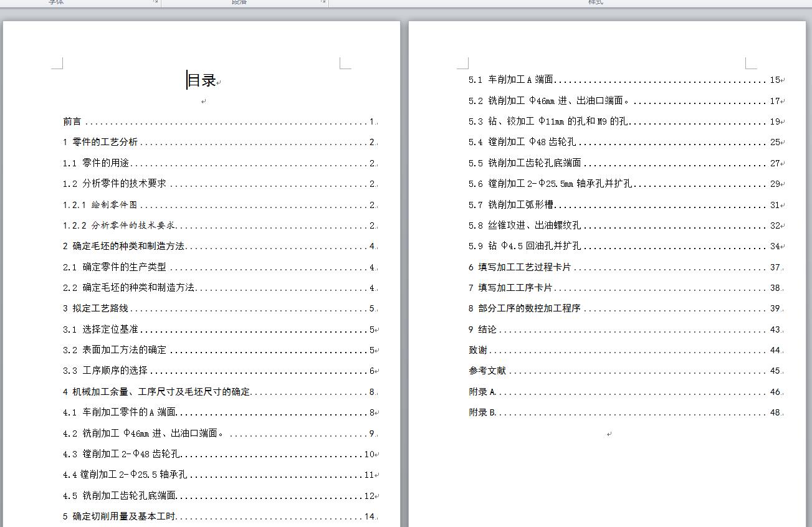Screen dimensions: 812x527
Task: Select '3.2 表面加工方法的确定' line
Action: point(220,350)
